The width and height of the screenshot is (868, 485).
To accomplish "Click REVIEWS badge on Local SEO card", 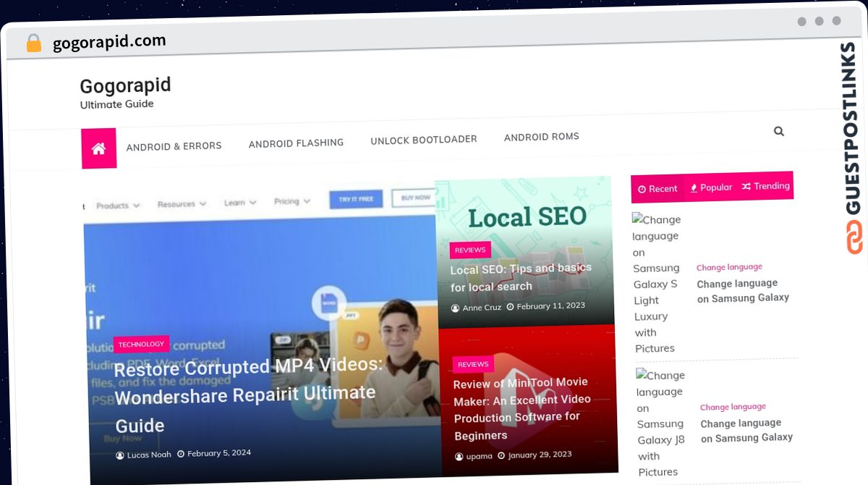I will [x=470, y=250].
